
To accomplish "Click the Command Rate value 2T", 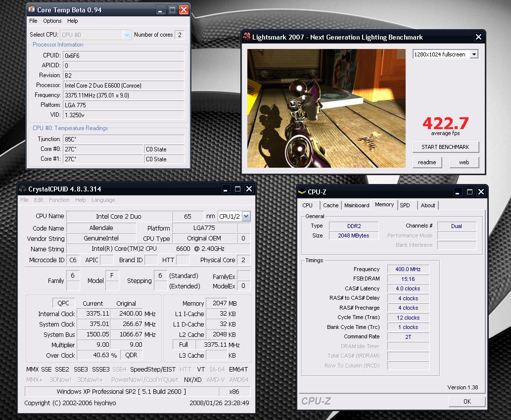I will [x=408, y=336].
